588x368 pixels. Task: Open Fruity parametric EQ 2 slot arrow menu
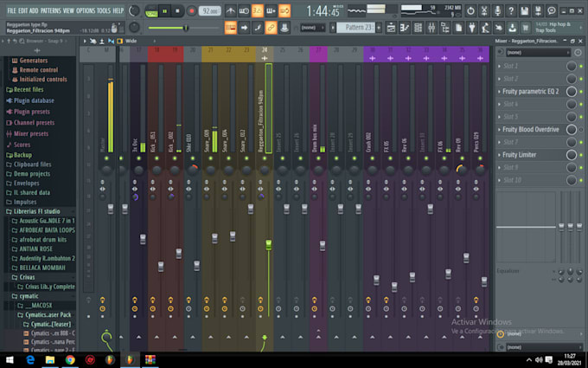pos(499,91)
